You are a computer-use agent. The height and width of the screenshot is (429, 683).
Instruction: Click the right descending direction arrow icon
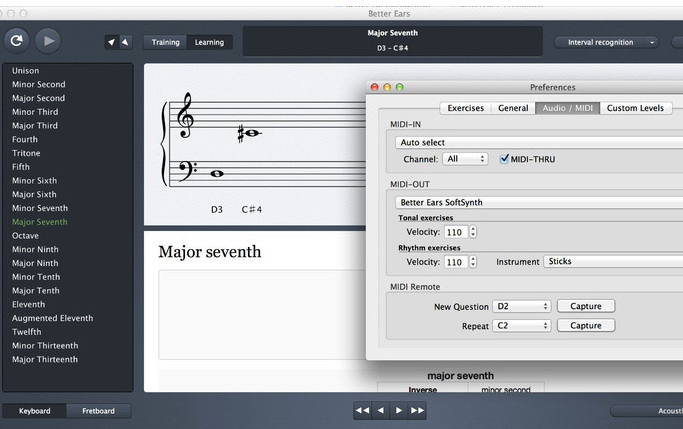(124, 42)
